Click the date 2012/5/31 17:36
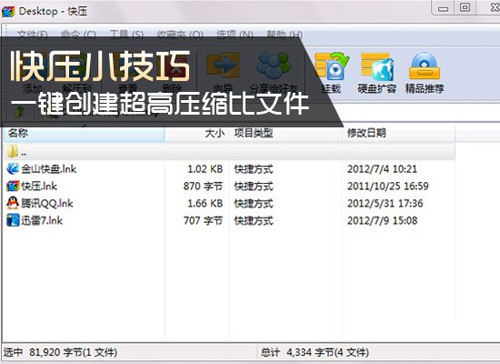The width and height of the screenshot is (500, 364). point(385,203)
